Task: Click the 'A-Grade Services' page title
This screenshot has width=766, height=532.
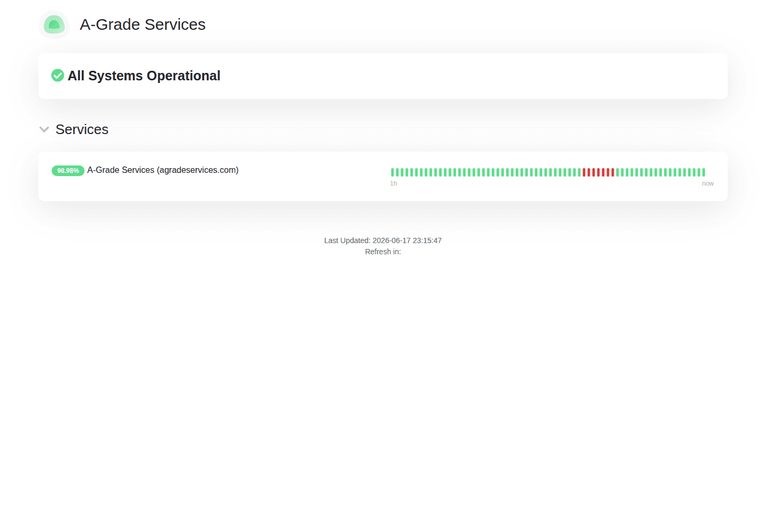Action: pos(143,24)
